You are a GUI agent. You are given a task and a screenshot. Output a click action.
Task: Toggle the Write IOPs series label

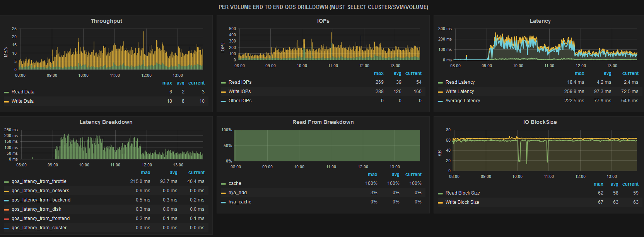click(x=239, y=91)
